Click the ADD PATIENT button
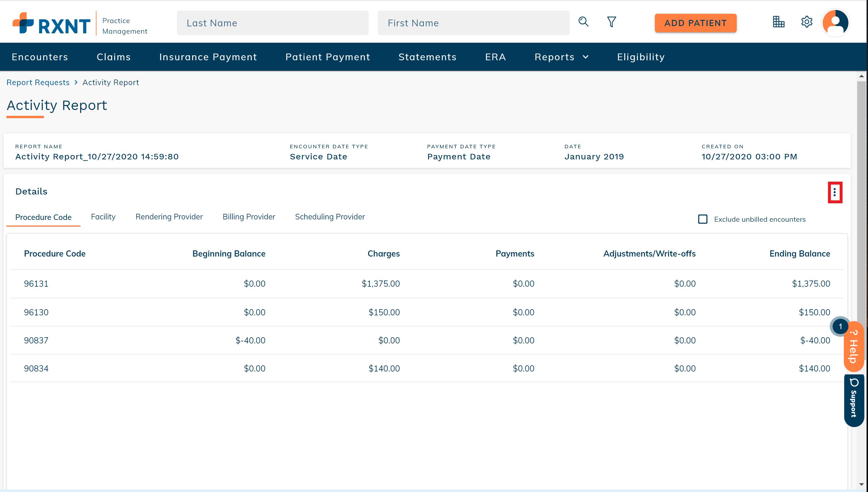The width and height of the screenshot is (868, 492). [695, 23]
